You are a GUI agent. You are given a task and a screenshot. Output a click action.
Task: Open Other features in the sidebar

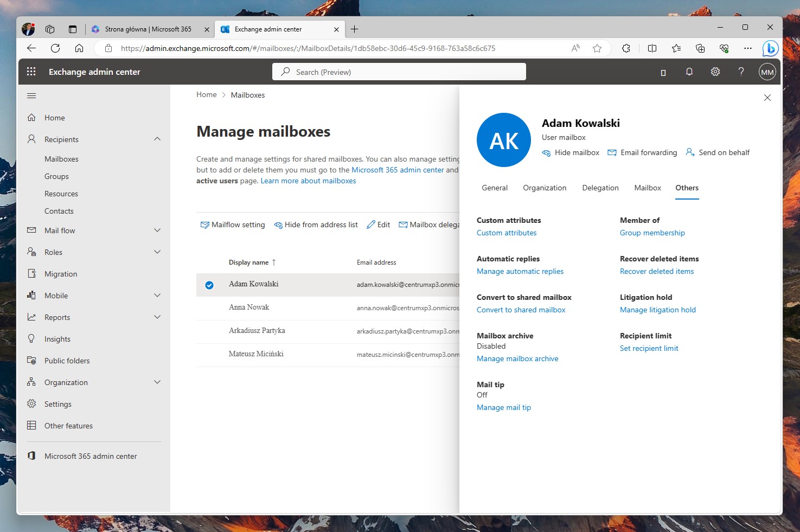pyautogui.click(x=68, y=426)
